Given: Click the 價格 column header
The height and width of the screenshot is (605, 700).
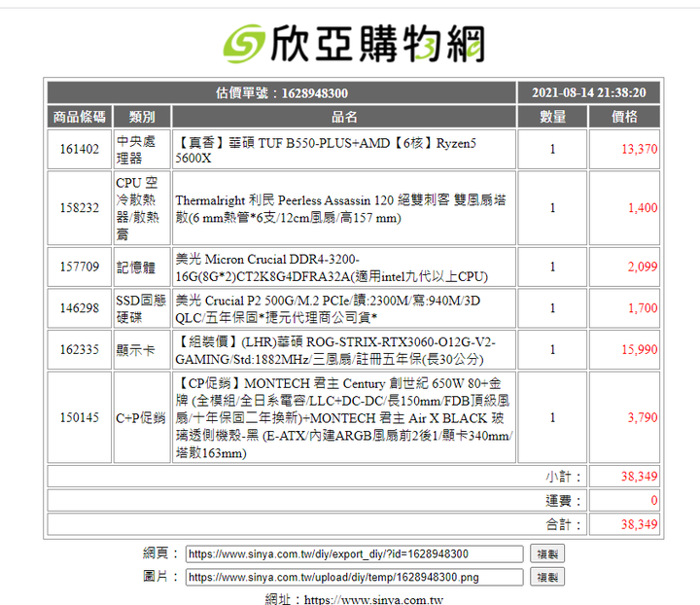Looking at the screenshot, I should coord(624,117).
